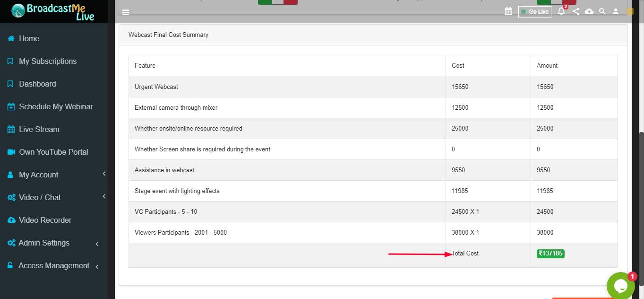Open Own YouTube Portal
This screenshot has height=299, width=644.
click(54, 152)
